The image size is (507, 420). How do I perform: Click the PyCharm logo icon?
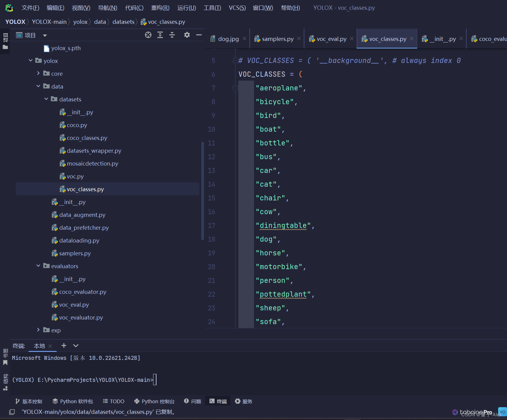9,8
